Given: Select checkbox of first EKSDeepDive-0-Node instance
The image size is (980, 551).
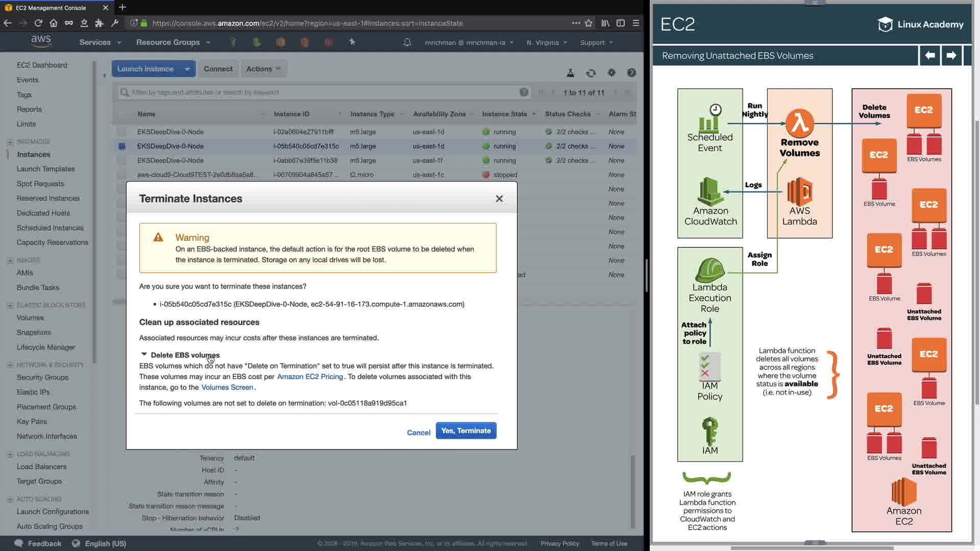Looking at the screenshot, I should (121, 132).
